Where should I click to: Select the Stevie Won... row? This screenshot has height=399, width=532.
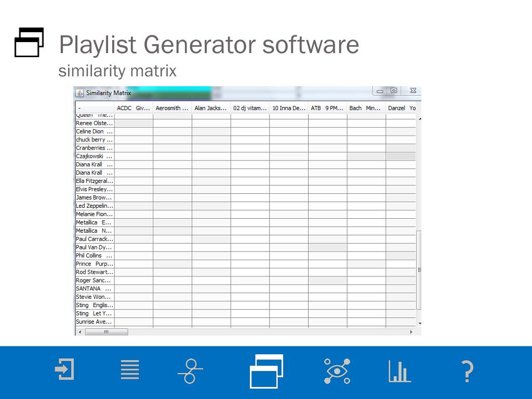point(246,297)
